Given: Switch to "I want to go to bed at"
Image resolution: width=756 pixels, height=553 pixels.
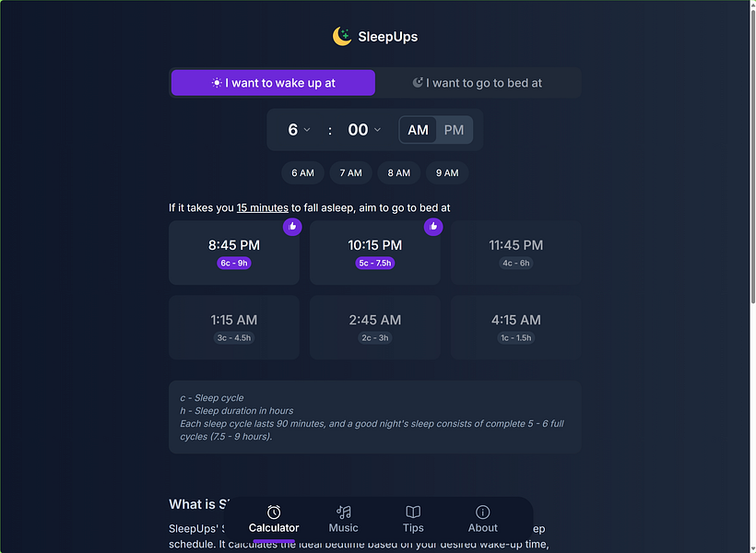Looking at the screenshot, I should tap(478, 83).
